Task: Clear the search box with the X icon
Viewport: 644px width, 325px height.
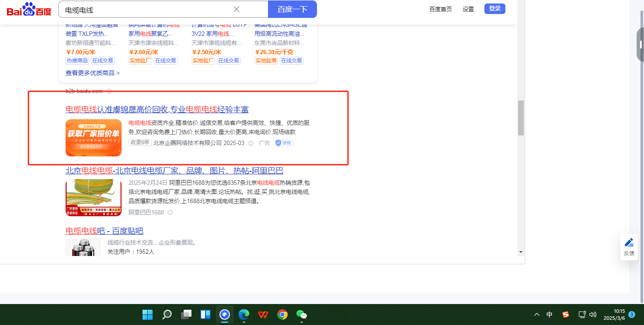Action: [237, 9]
